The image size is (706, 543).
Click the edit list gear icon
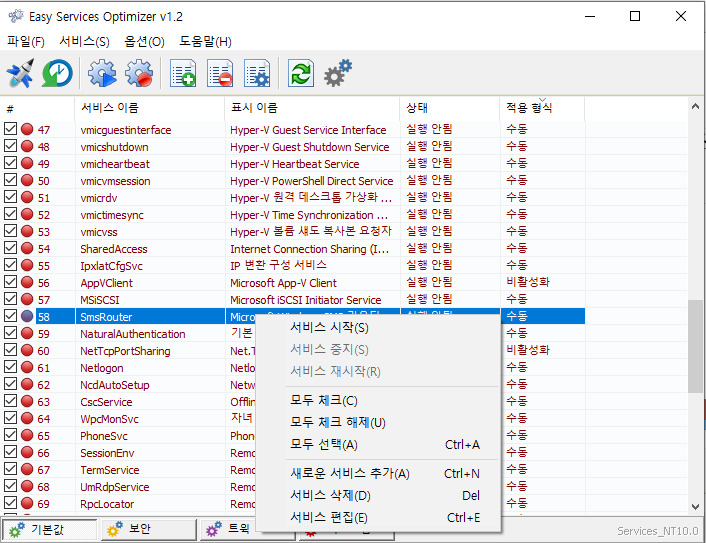click(x=257, y=73)
